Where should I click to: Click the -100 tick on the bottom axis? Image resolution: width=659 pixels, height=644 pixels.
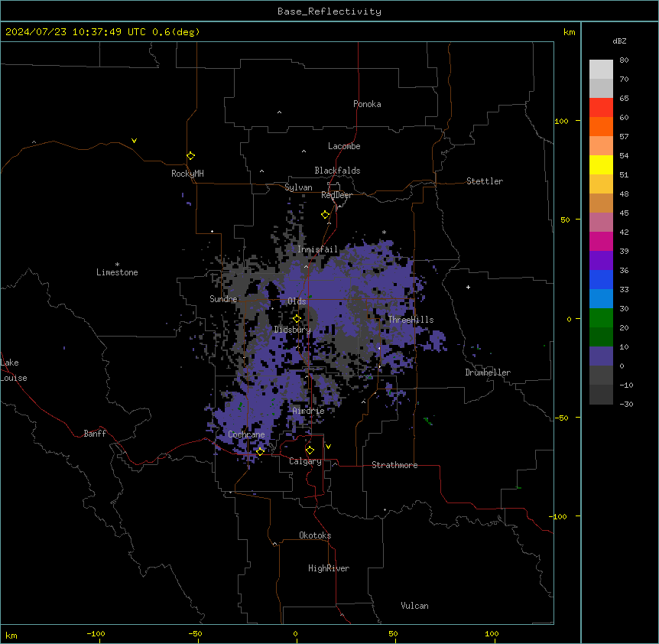96,633
